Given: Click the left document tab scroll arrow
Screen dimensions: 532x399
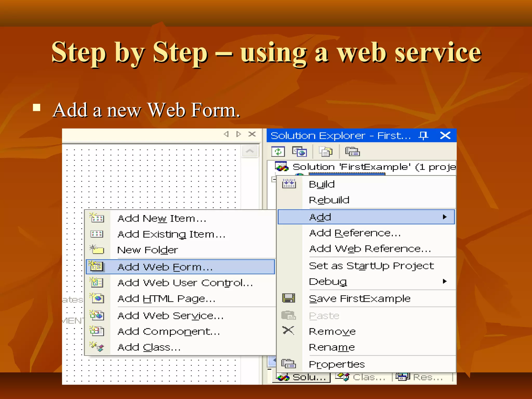Looking at the screenshot, I should (226, 134).
